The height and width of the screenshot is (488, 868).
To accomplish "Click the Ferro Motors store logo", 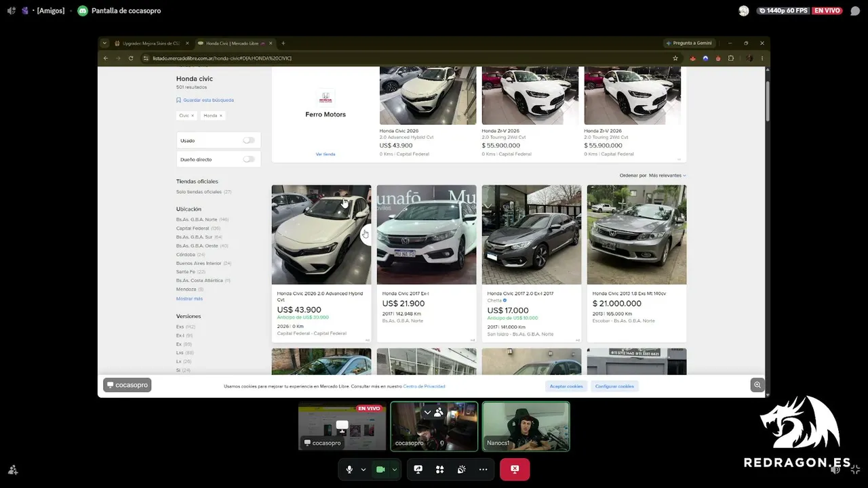I will [325, 98].
